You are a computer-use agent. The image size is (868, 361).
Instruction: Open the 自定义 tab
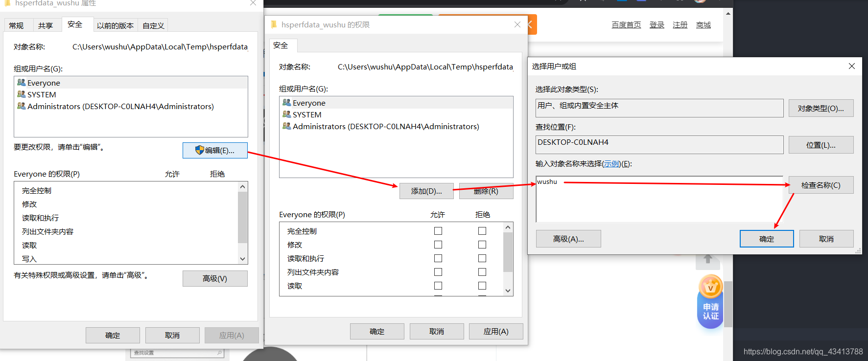click(153, 25)
